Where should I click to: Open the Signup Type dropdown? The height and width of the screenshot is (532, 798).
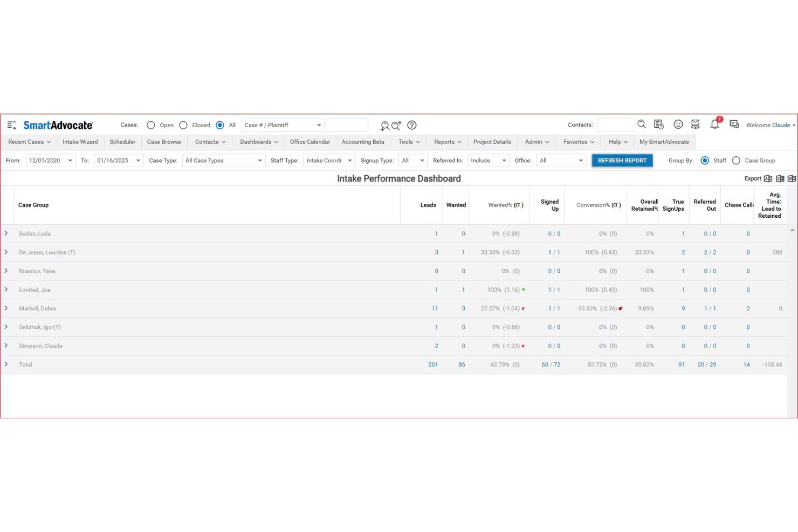tap(413, 161)
